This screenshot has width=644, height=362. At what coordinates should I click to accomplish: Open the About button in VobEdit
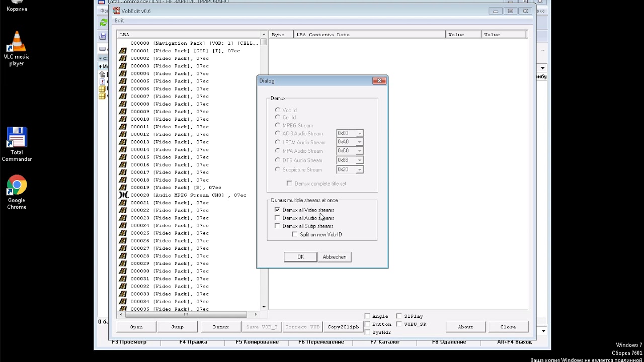tap(465, 327)
